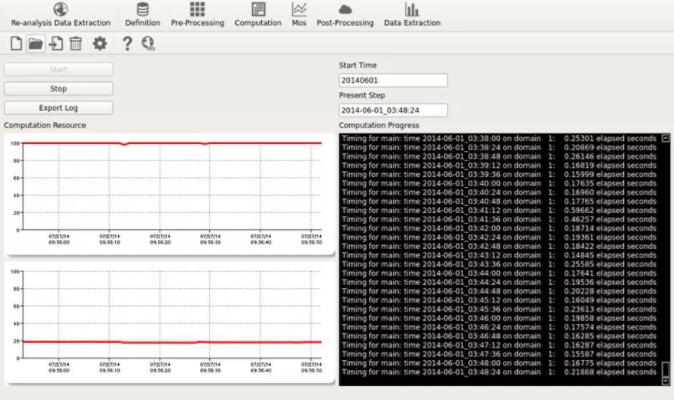
Task: Click the trash delete icon
Action: coord(75,43)
